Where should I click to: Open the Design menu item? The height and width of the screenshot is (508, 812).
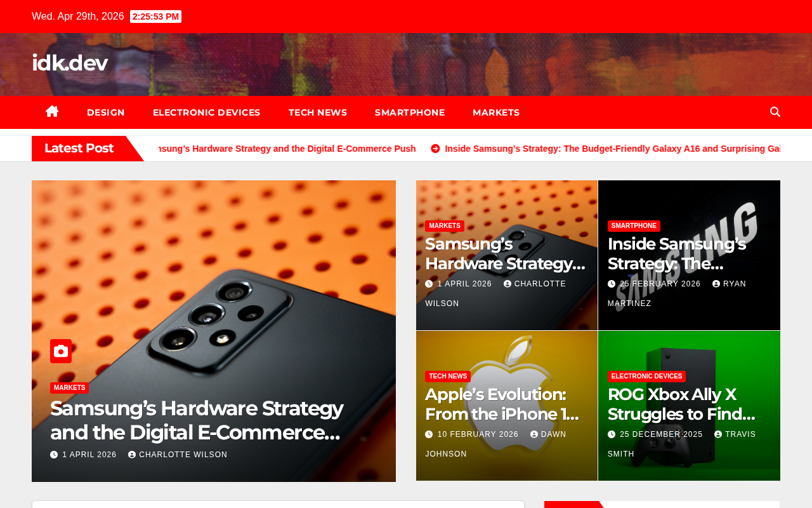click(x=106, y=112)
